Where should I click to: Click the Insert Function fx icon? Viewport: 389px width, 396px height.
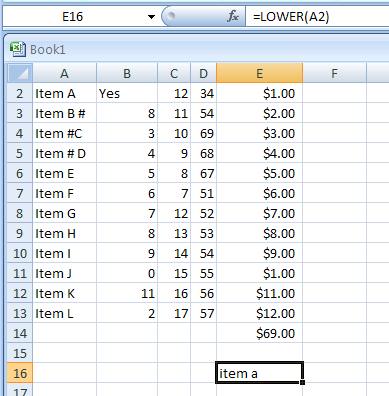[x=233, y=16]
